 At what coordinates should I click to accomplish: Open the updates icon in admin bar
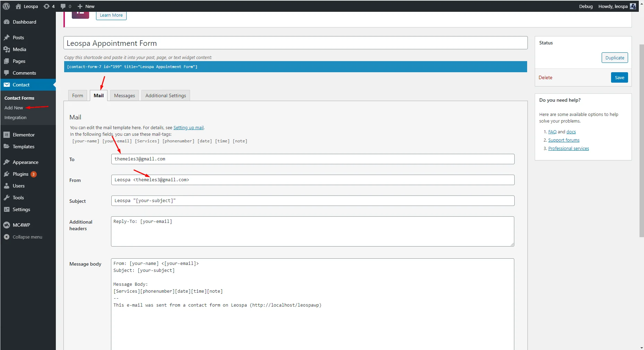coord(46,6)
